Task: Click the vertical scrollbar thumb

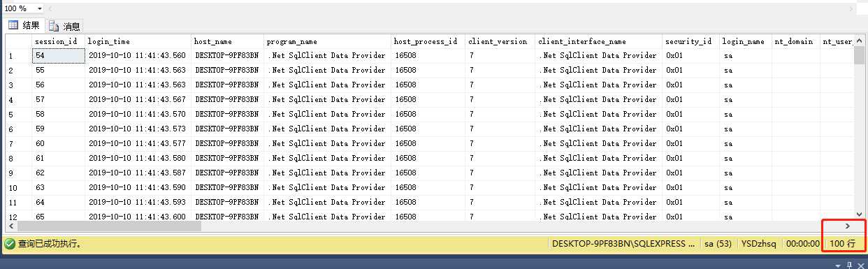Action: tap(860, 56)
